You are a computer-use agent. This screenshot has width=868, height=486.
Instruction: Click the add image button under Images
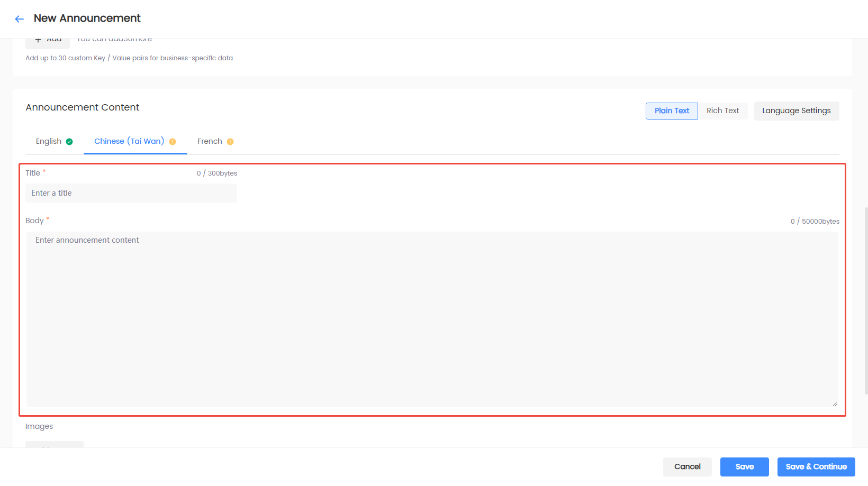point(55,444)
